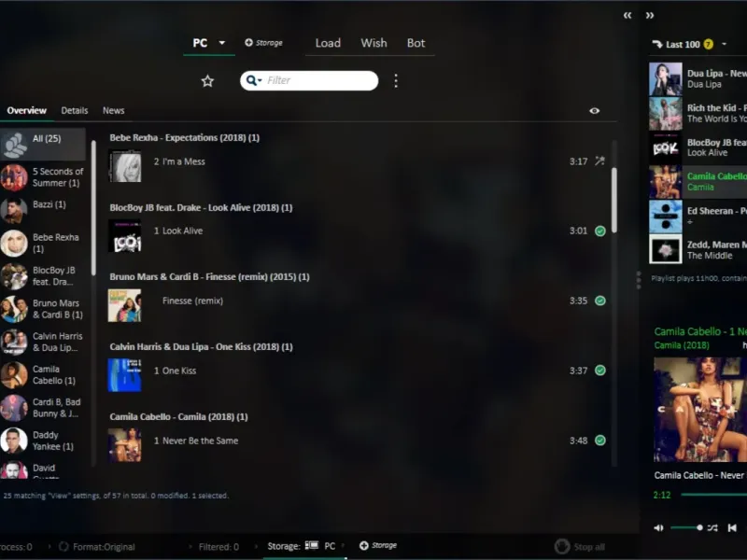The height and width of the screenshot is (560, 747).
Task: Switch to the Wish tab
Action: (x=374, y=43)
